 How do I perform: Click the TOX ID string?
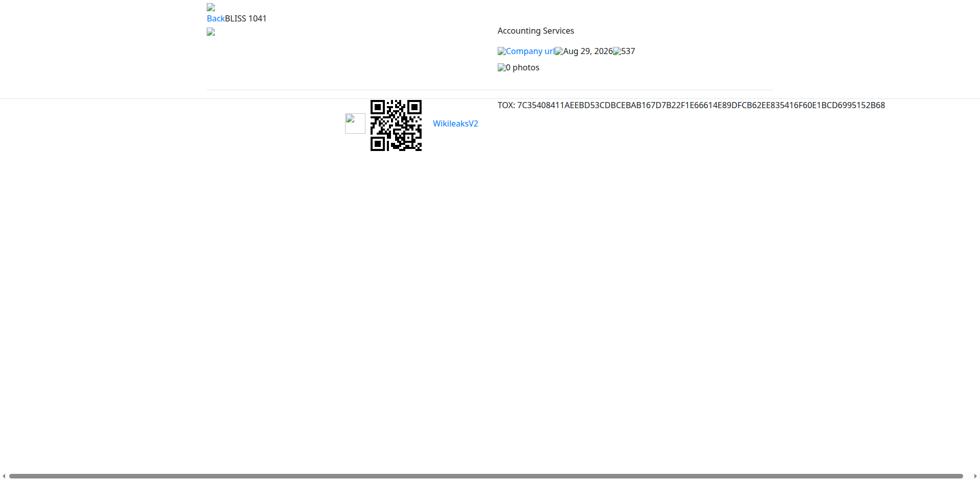coord(701,105)
